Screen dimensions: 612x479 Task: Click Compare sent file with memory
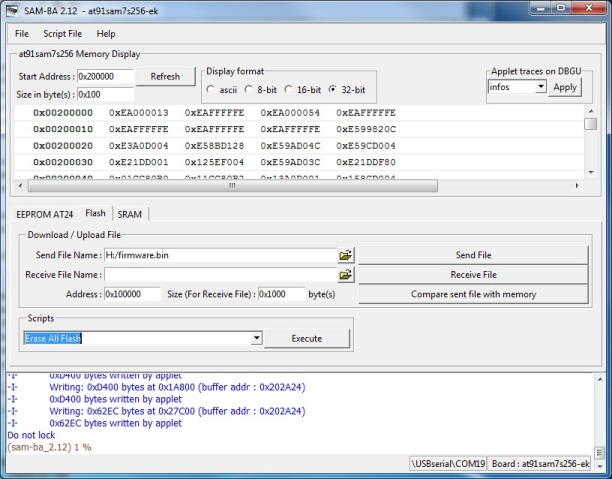(x=473, y=294)
